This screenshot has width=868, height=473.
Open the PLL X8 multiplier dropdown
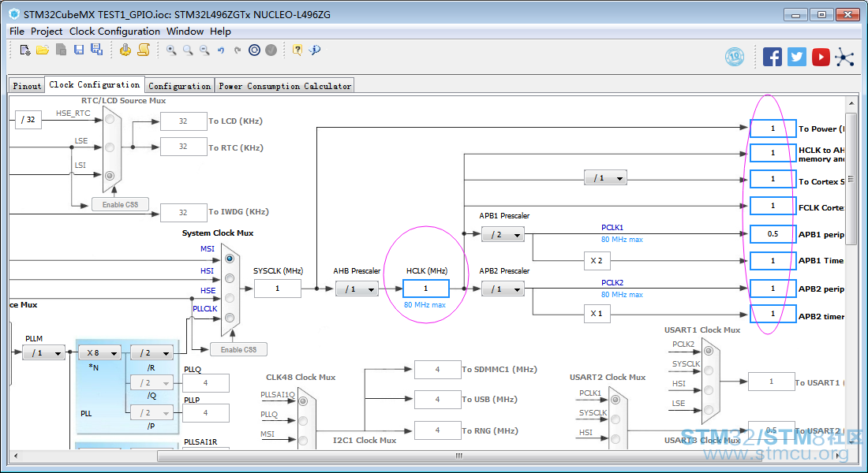click(99, 352)
